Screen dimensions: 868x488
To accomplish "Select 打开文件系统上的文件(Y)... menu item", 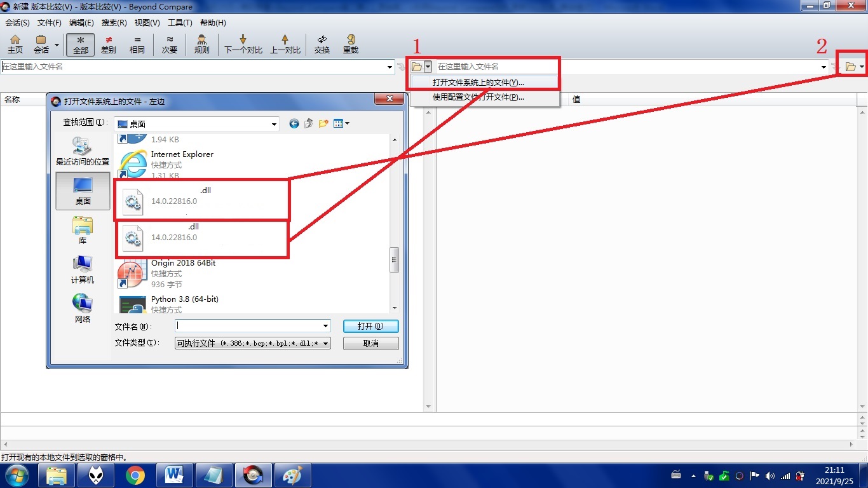I will pyautogui.click(x=484, y=83).
